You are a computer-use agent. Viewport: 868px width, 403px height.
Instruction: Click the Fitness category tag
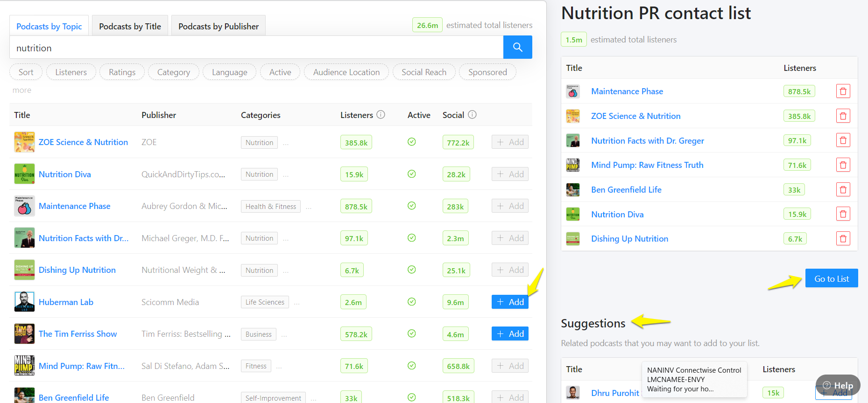(x=256, y=366)
